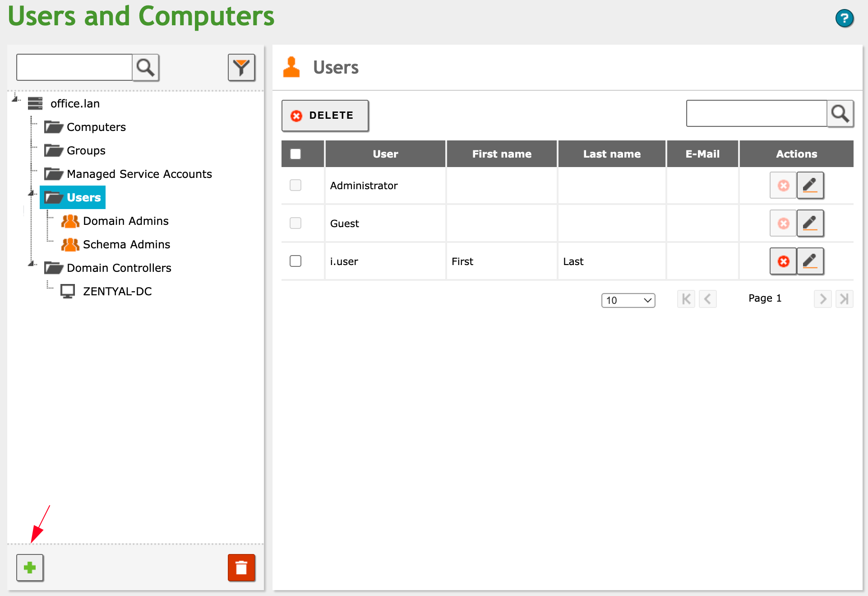Viewport: 868px width, 596px height.
Task: Select Domain Admins in the tree
Action: (125, 221)
